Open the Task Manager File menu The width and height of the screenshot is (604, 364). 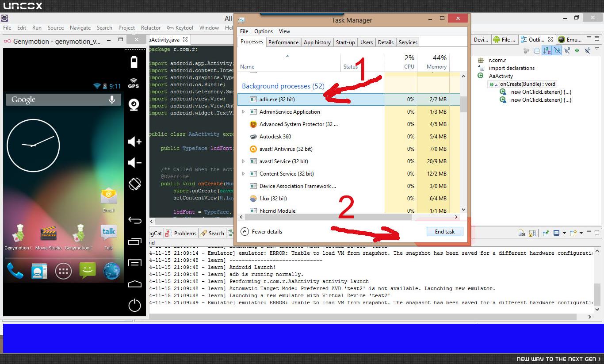[244, 31]
